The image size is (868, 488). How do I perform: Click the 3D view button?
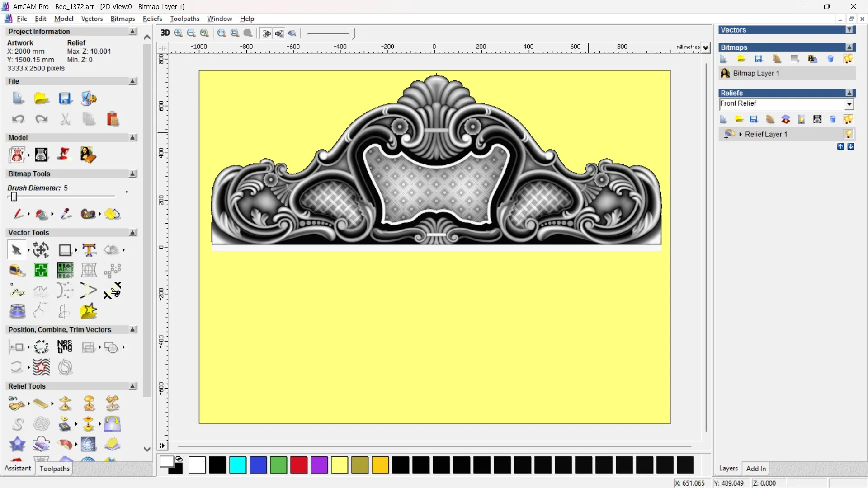(165, 33)
